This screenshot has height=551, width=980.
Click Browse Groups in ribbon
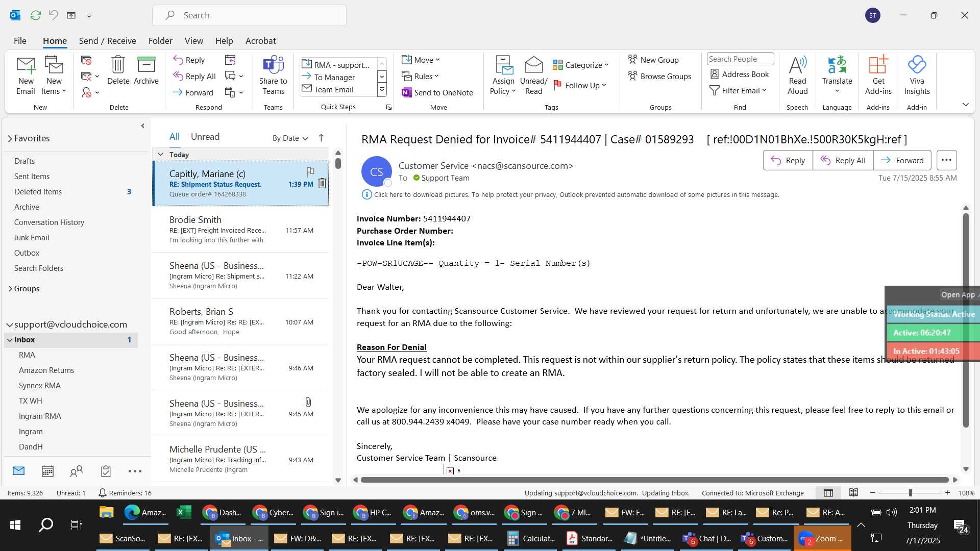(659, 76)
